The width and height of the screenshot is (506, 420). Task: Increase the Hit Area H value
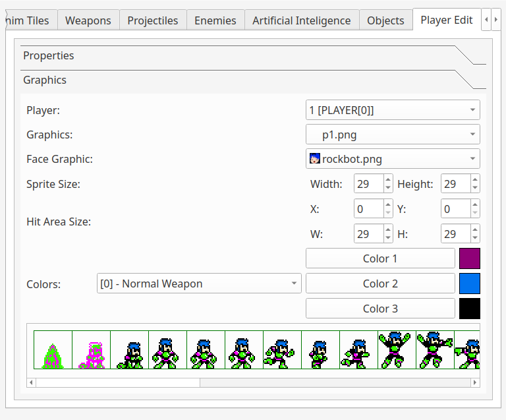(x=475, y=229)
